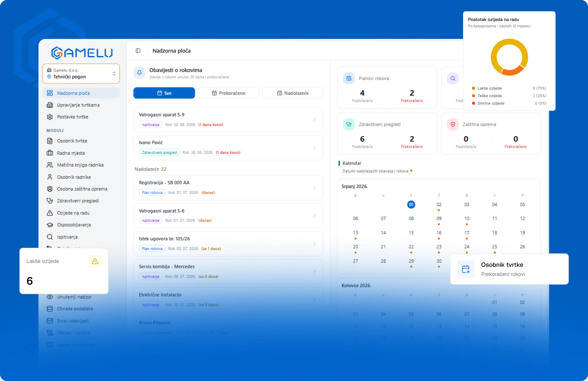Click the Postavke tvrtke gear icon
This screenshot has height=381, width=588.
(50, 117)
